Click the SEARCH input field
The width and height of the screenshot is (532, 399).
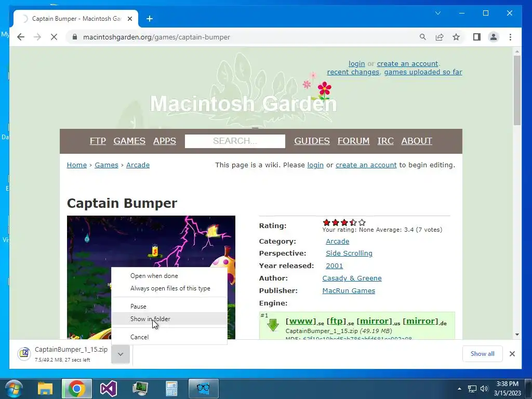(x=235, y=141)
